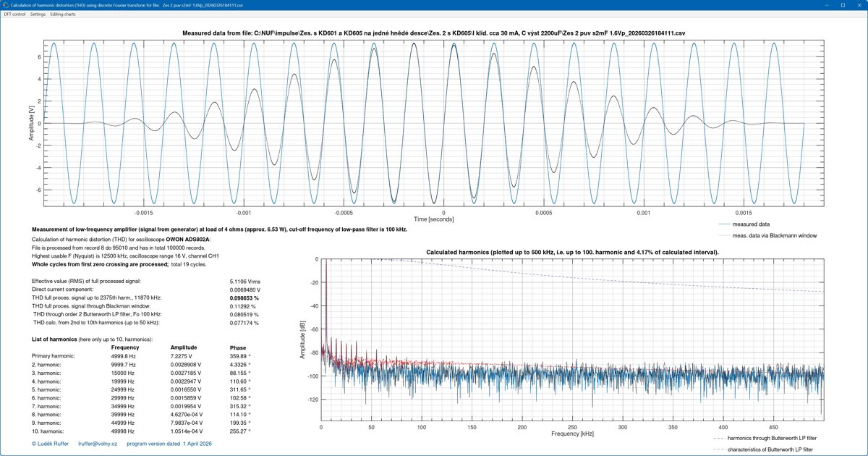Click the 'Measured data from file' chart title
The height and width of the screenshot is (456, 868).
(434, 33)
